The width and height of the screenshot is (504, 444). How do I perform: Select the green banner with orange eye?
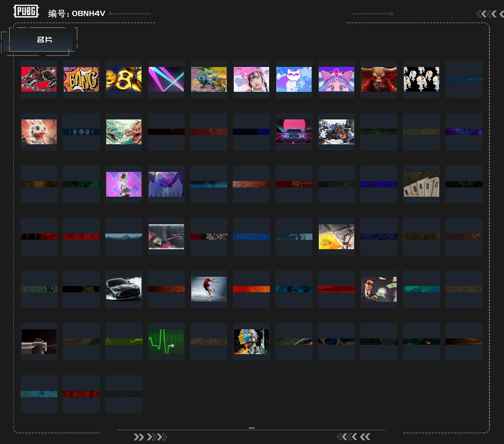[x=422, y=341]
